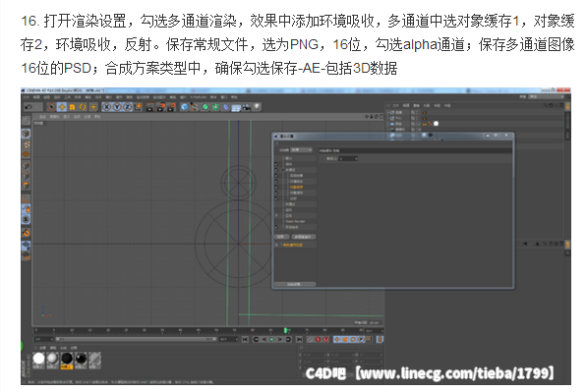Click the Effect button in render settings
Image resolution: width=587 pixels, height=392 pixels.
click(282, 237)
